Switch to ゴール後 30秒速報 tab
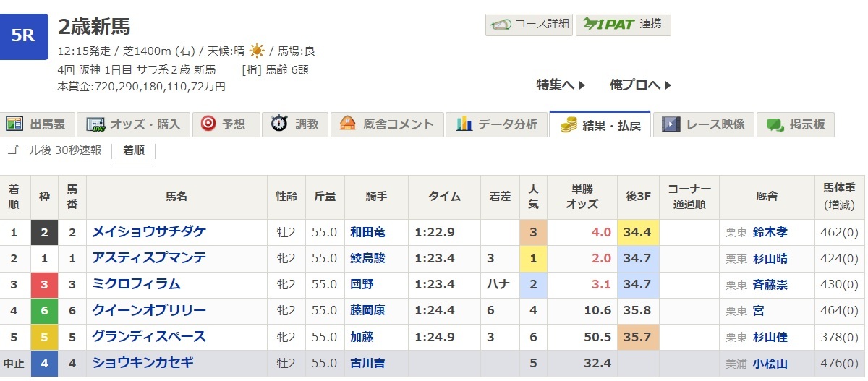 [x=54, y=150]
